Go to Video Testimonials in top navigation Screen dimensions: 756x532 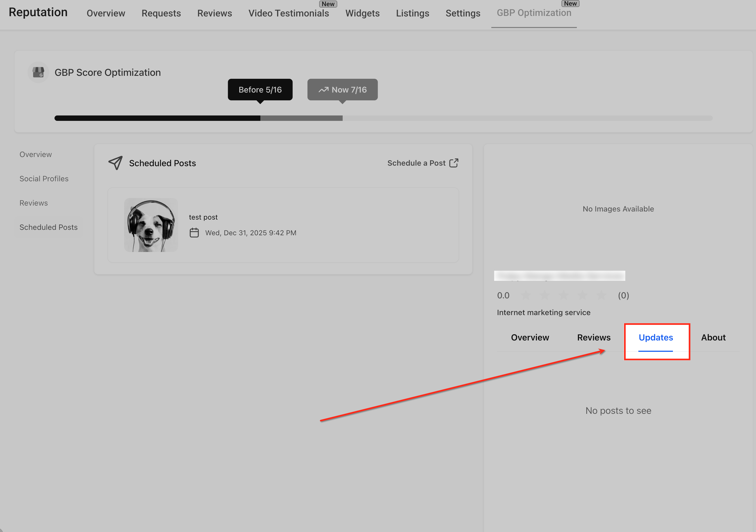click(x=288, y=13)
